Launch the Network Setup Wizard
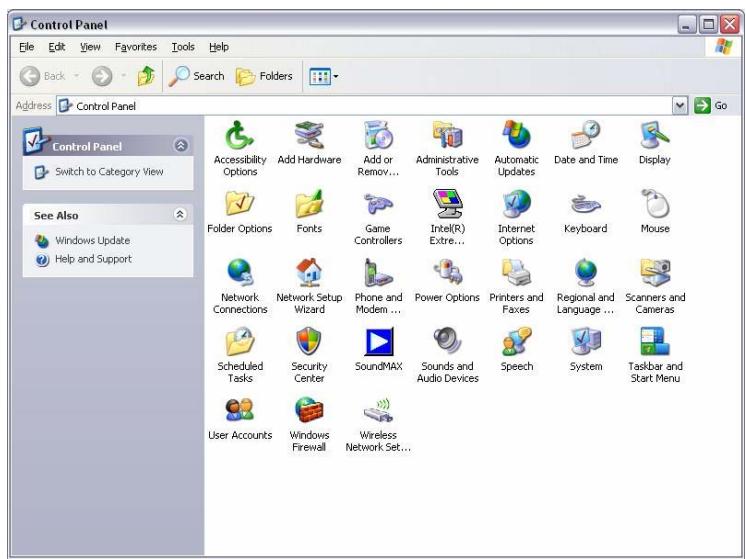 coord(309,286)
